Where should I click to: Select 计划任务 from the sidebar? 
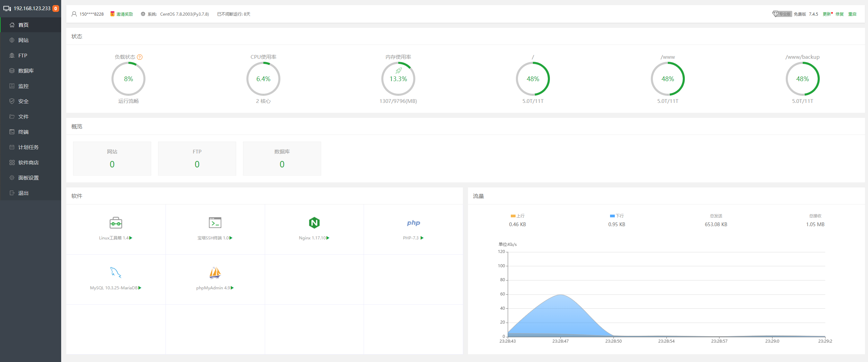coord(28,147)
